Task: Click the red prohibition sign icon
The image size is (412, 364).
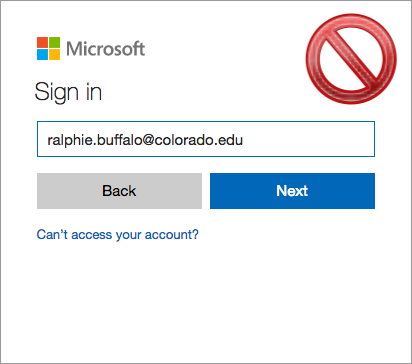Action: (x=351, y=59)
